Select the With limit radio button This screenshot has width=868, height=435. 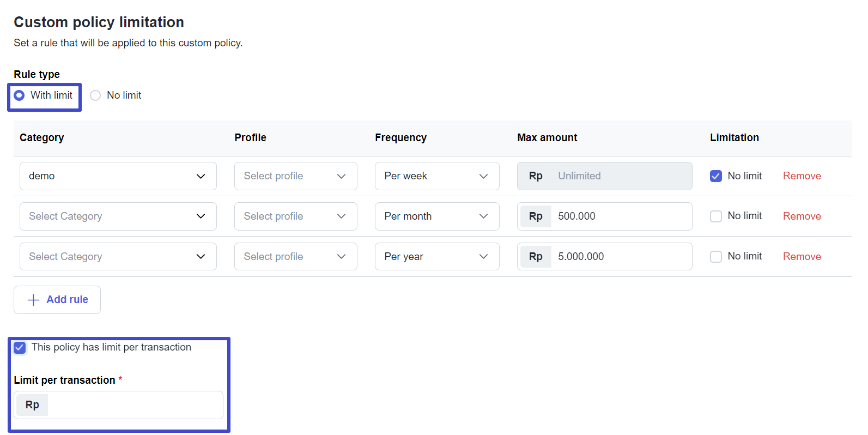click(20, 95)
